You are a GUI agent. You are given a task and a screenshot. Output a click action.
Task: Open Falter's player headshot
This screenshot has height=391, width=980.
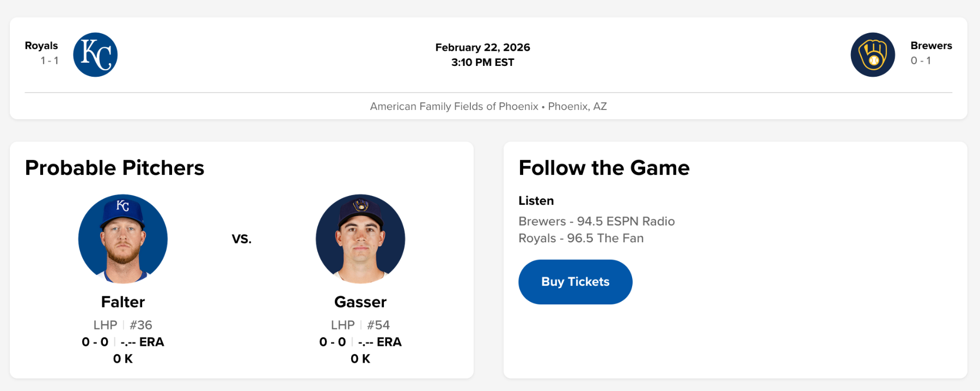click(123, 239)
